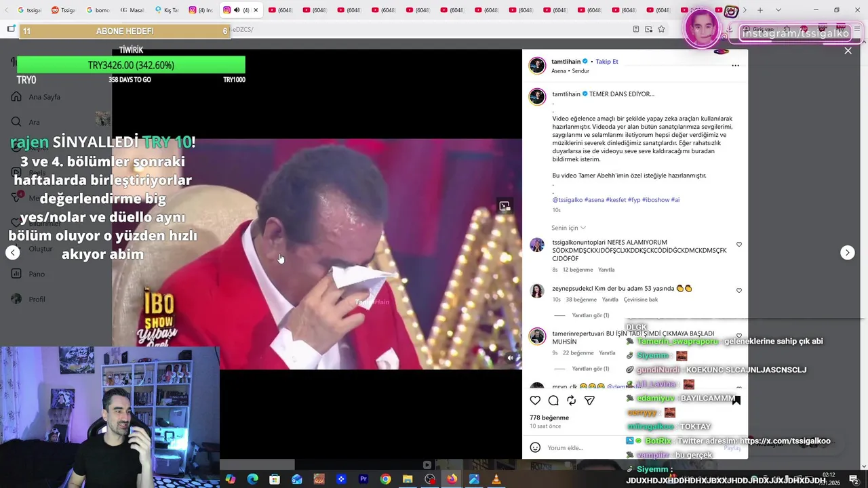Open the Asena • Sendur audio link
Viewport: 868px width, 488px height.
pyautogui.click(x=570, y=70)
